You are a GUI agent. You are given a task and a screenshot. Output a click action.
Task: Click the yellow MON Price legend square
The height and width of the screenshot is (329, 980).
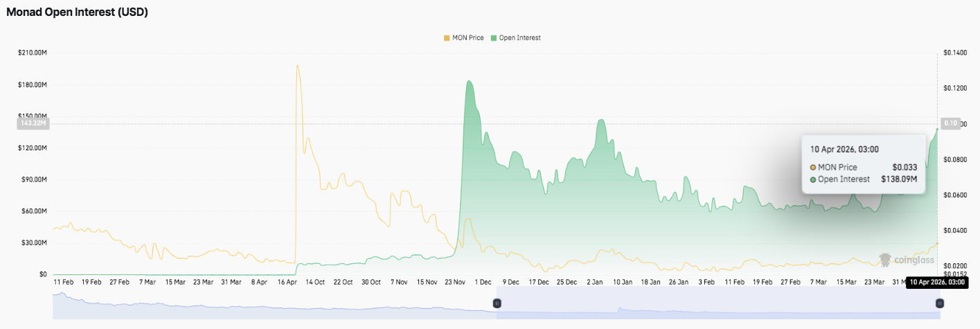447,38
